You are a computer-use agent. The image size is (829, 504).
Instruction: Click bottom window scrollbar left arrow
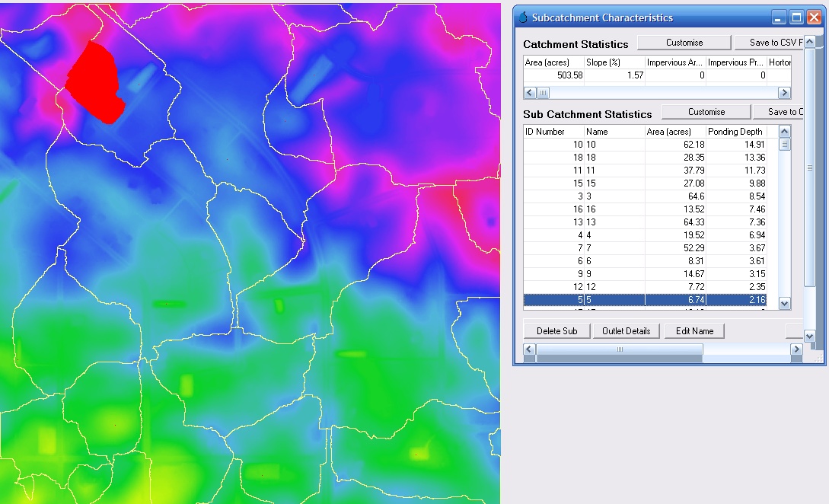pyautogui.click(x=530, y=349)
